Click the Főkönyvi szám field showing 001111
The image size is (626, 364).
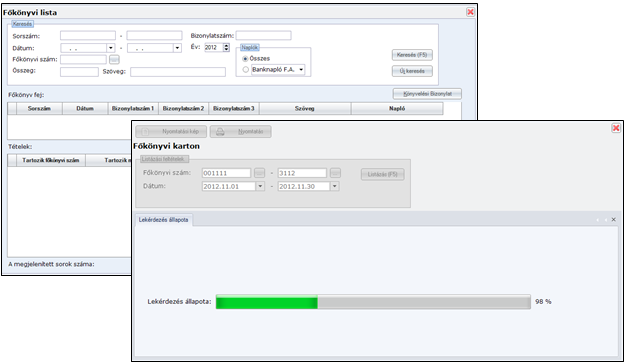click(x=226, y=173)
